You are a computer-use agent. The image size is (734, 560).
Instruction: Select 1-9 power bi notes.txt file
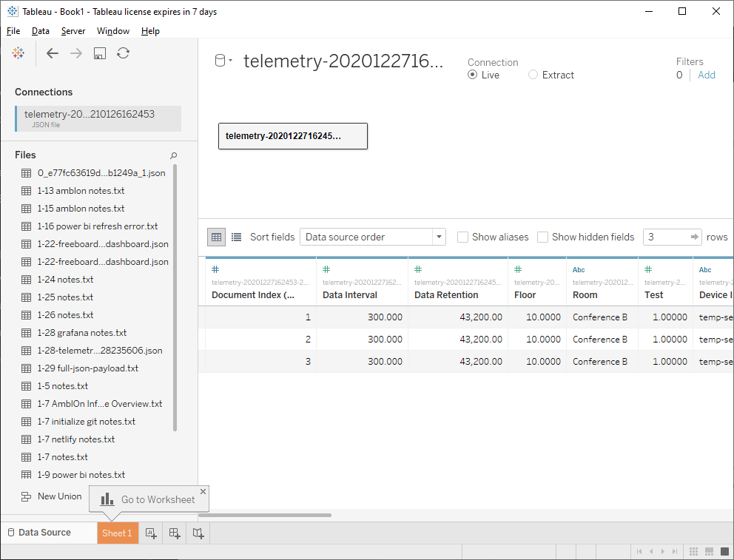pos(73,476)
